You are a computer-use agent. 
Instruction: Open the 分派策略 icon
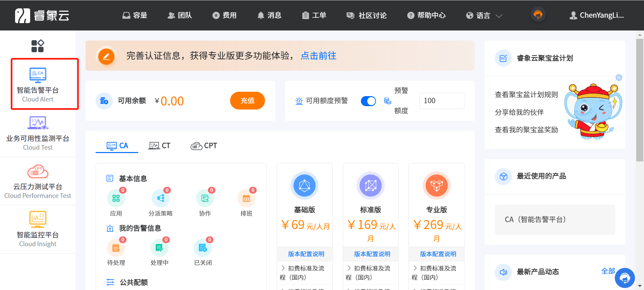coord(161,199)
